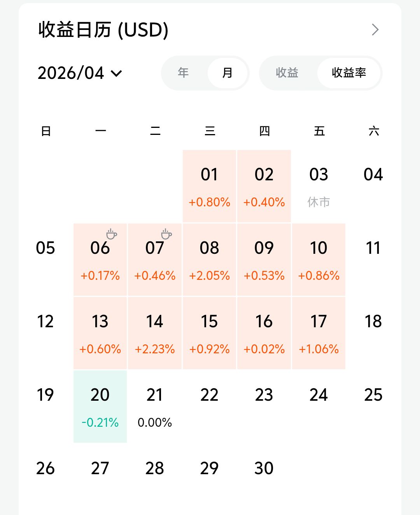Viewport: 420px width, 515px height.
Task: Tap day 08 showing +2.05%
Action: [x=209, y=259]
